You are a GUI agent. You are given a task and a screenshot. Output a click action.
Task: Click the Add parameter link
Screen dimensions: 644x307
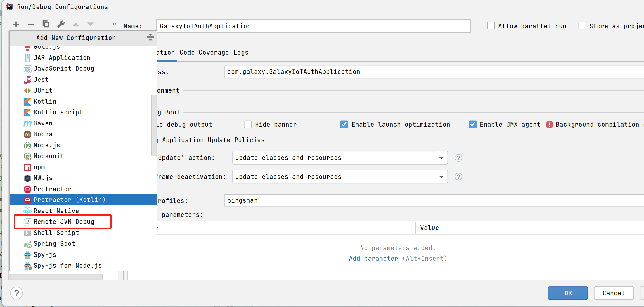point(373,259)
